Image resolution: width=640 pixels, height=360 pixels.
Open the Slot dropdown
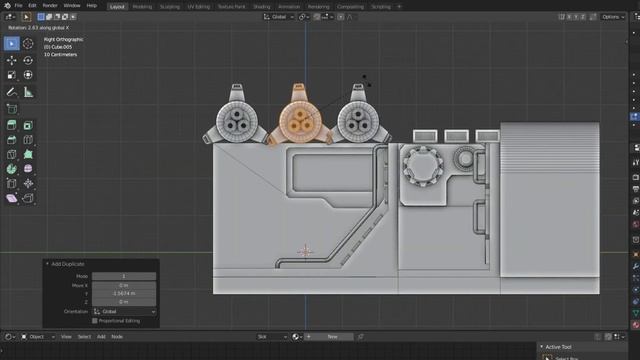pos(272,337)
